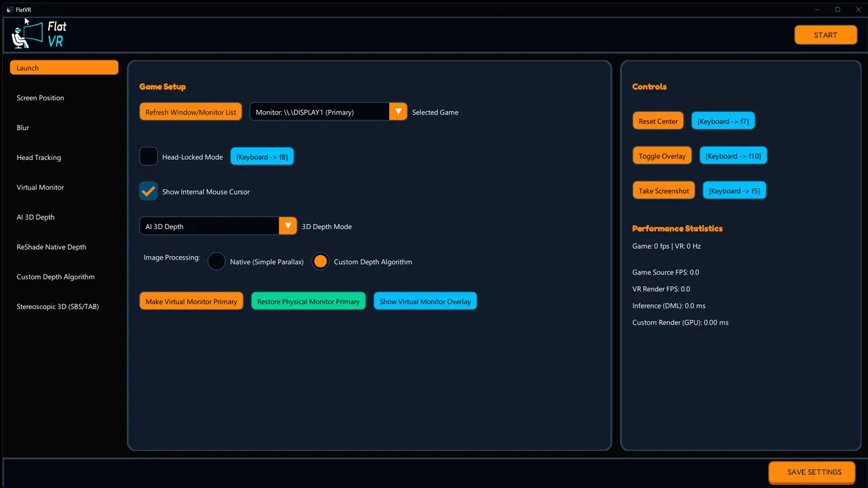Select Custom Depth Algorithm radio button
Screen dimensions: 868x488
(x=320, y=261)
